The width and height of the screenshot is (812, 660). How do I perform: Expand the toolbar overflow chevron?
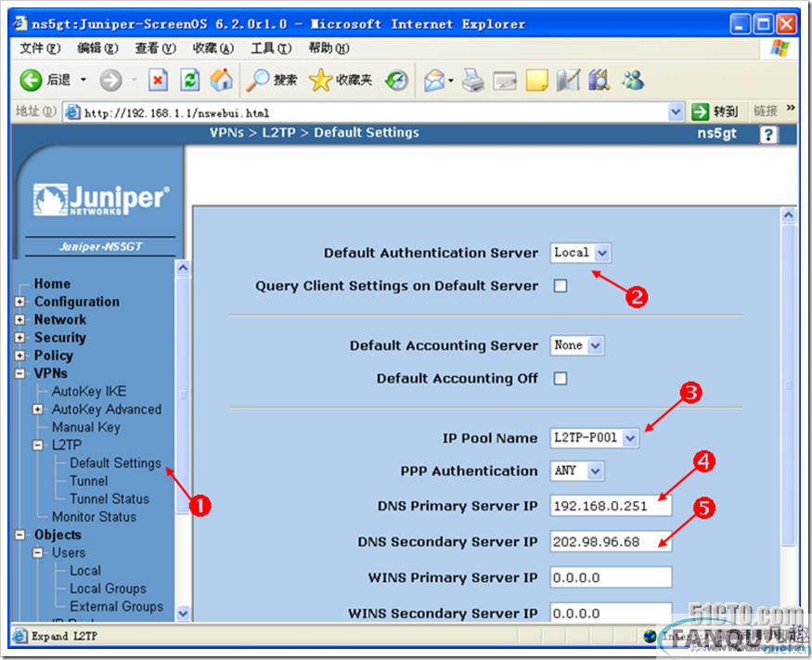click(791, 108)
